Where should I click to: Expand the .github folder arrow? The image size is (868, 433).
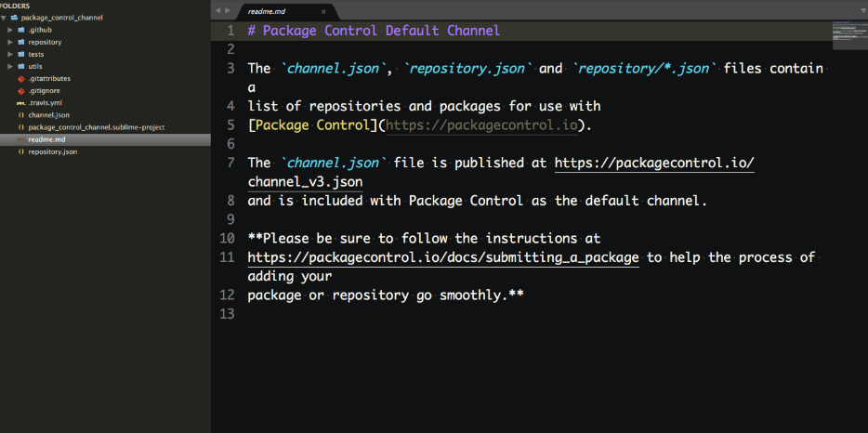point(10,30)
